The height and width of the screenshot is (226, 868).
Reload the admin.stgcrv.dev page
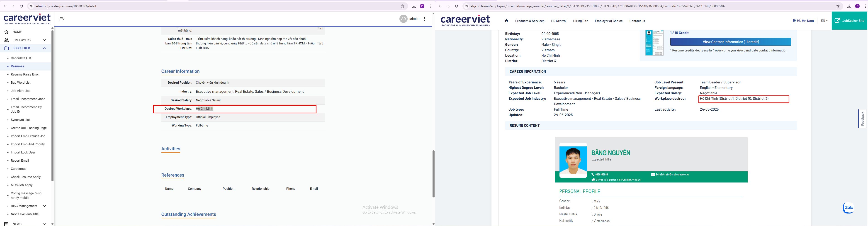(x=21, y=6)
